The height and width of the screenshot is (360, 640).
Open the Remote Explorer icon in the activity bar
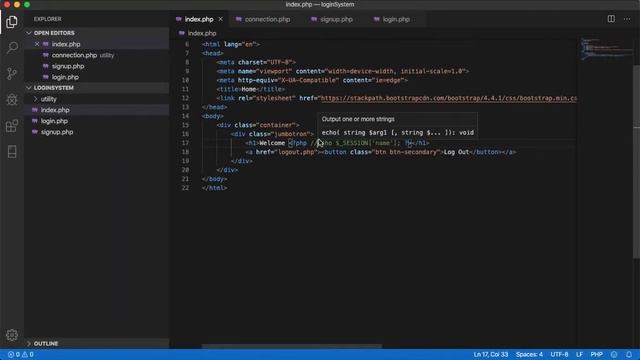coord(12,152)
